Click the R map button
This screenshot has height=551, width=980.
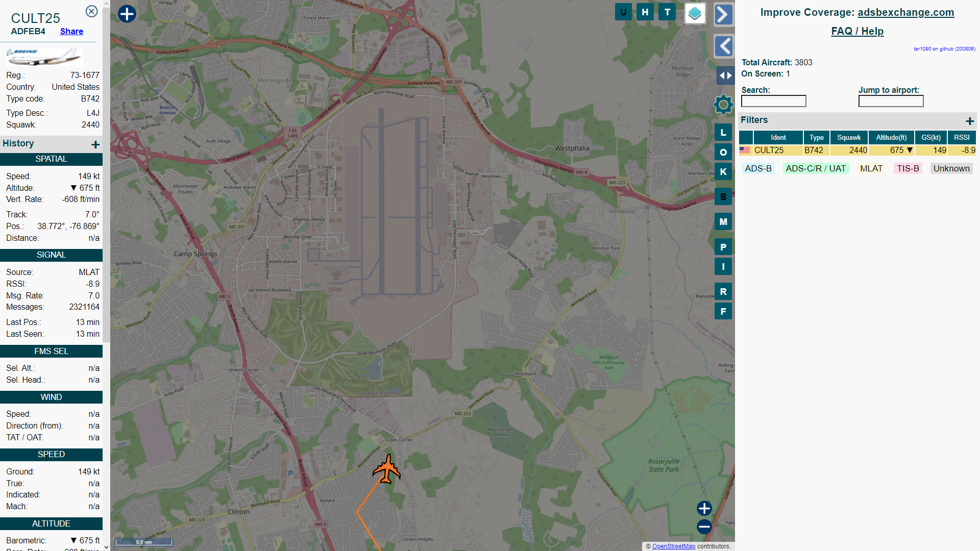pyautogui.click(x=723, y=291)
